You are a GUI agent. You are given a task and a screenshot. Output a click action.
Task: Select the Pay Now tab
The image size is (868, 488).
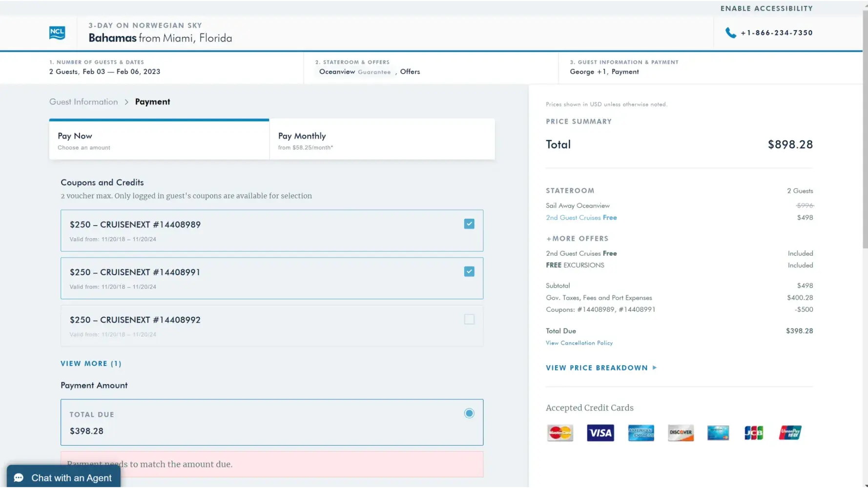pos(159,141)
